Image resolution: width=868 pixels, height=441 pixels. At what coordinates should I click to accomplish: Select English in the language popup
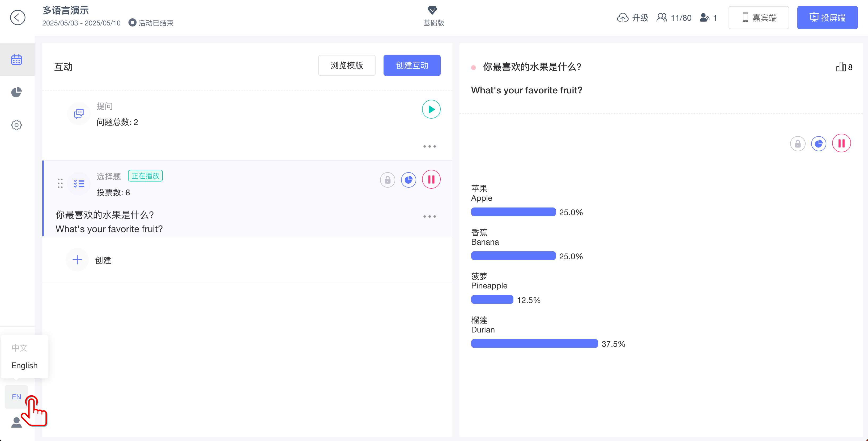pos(24,365)
